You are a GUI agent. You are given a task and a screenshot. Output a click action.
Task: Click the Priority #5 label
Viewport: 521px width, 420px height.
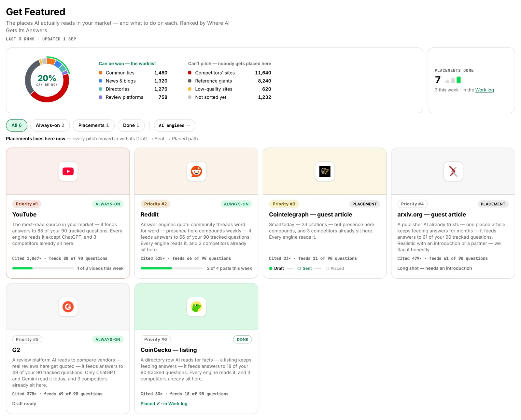point(27,340)
